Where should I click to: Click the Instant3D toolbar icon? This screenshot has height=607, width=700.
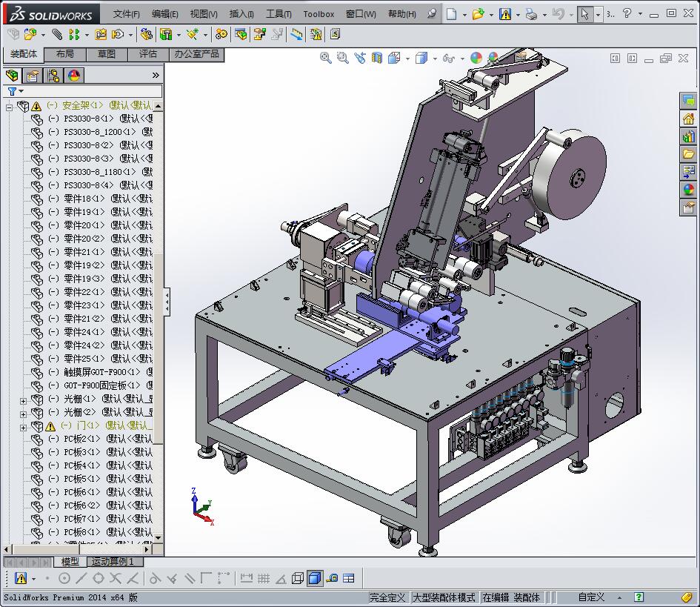coord(335,34)
